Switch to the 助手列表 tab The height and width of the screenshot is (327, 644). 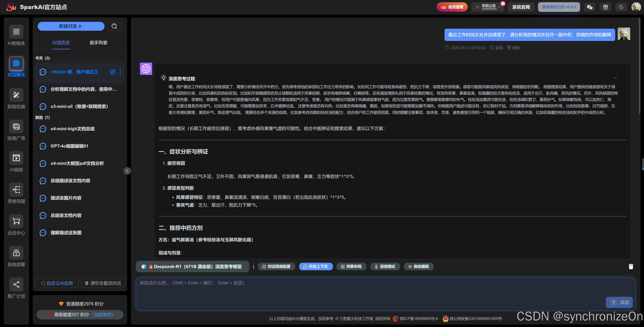[98, 43]
